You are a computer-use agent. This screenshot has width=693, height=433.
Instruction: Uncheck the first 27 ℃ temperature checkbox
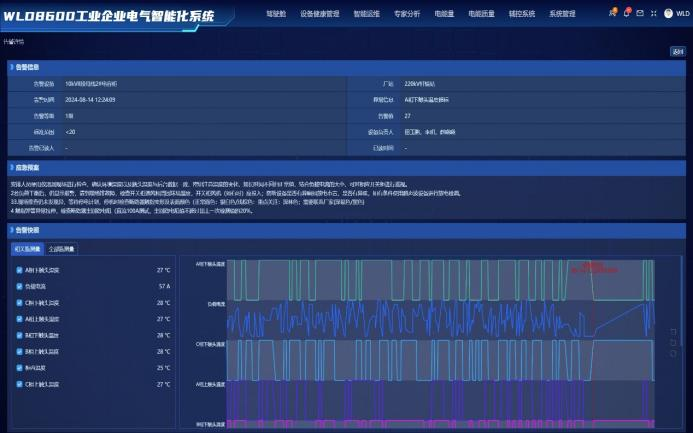click(x=20, y=270)
